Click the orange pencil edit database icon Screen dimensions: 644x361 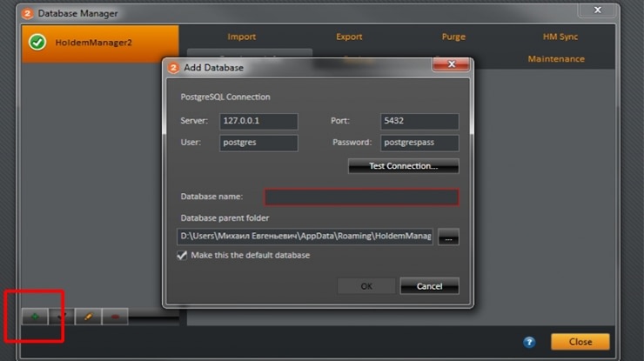pyautogui.click(x=88, y=317)
